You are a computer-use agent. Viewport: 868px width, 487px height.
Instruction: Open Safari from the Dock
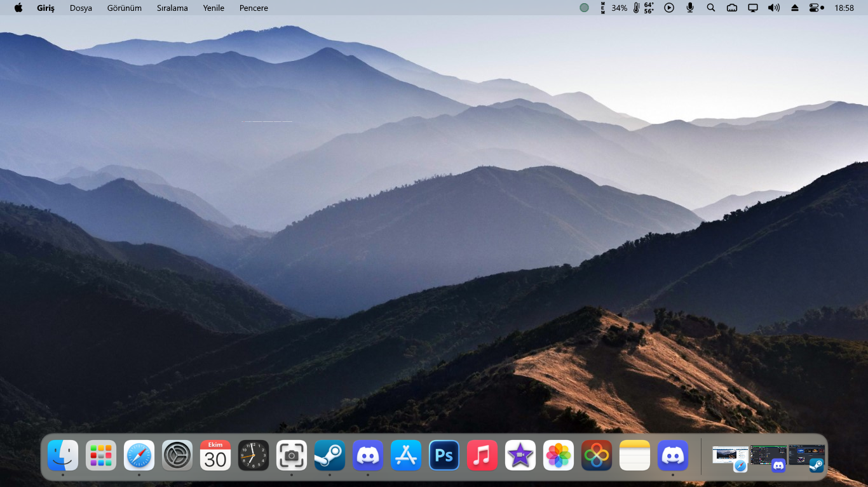tap(139, 455)
